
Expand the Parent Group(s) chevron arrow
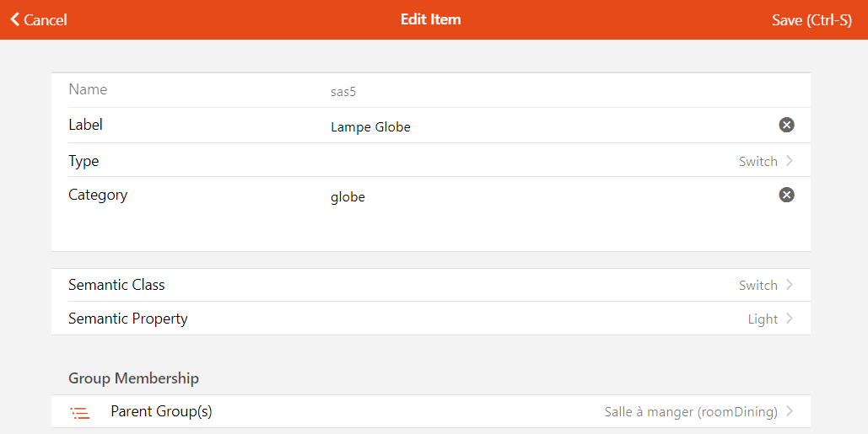click(790, 412)
